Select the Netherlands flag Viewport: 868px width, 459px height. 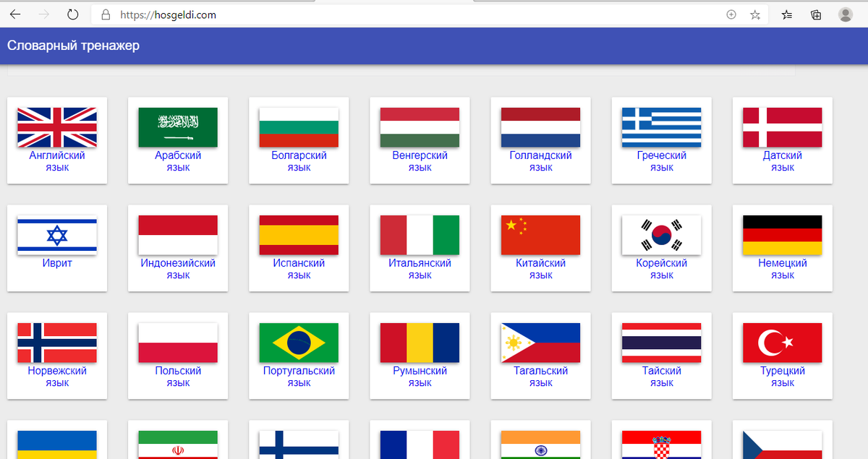pyautogui.click(x=540, y=127)
